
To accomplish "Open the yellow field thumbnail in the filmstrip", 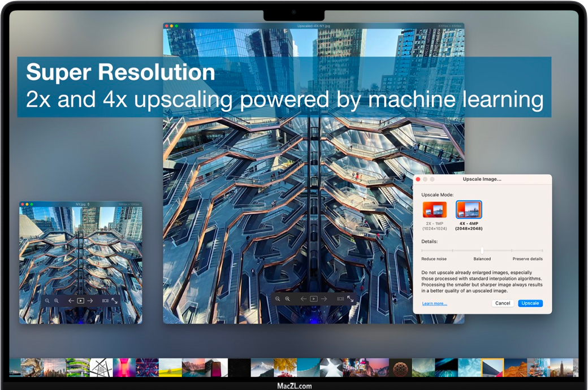I will (x=170, y=367).
